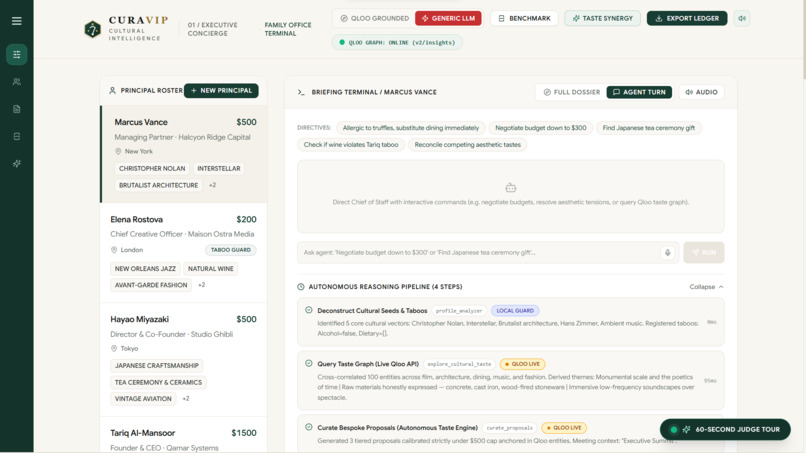The height and width of the screenshot is (453, 806).
Task: Open Taste Synergy
Action: click(602, 19)
